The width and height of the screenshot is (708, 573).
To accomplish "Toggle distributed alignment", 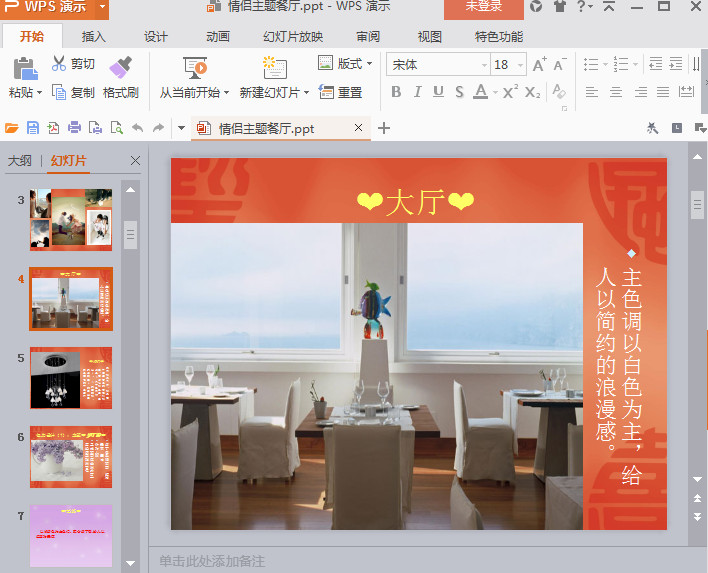I will [686, 92].
